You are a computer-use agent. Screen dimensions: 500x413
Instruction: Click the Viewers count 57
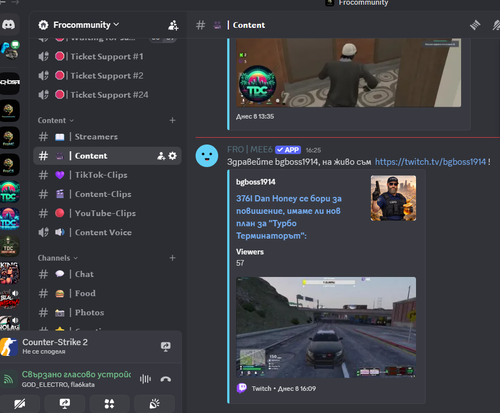240,263
